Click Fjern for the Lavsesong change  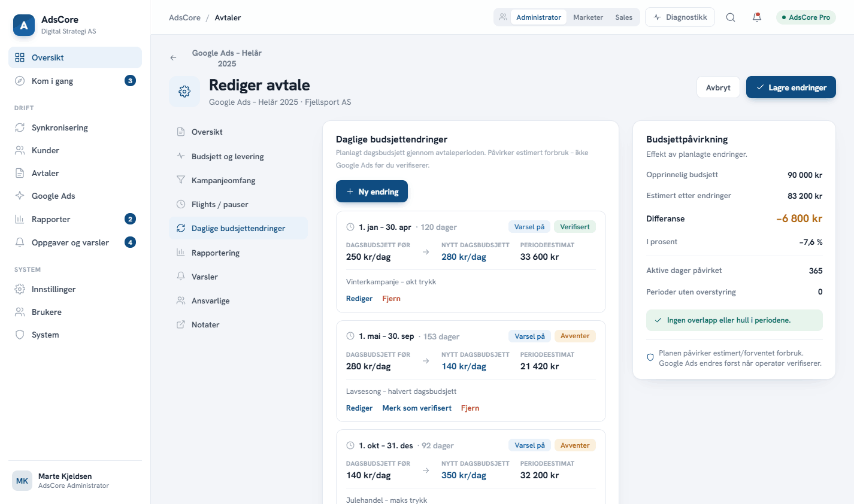click(x=470, y=408)
